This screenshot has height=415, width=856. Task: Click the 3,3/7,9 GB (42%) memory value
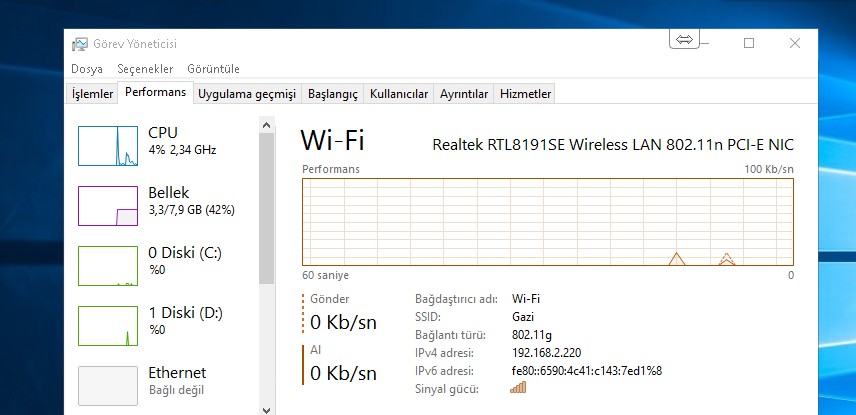[192, 210]
